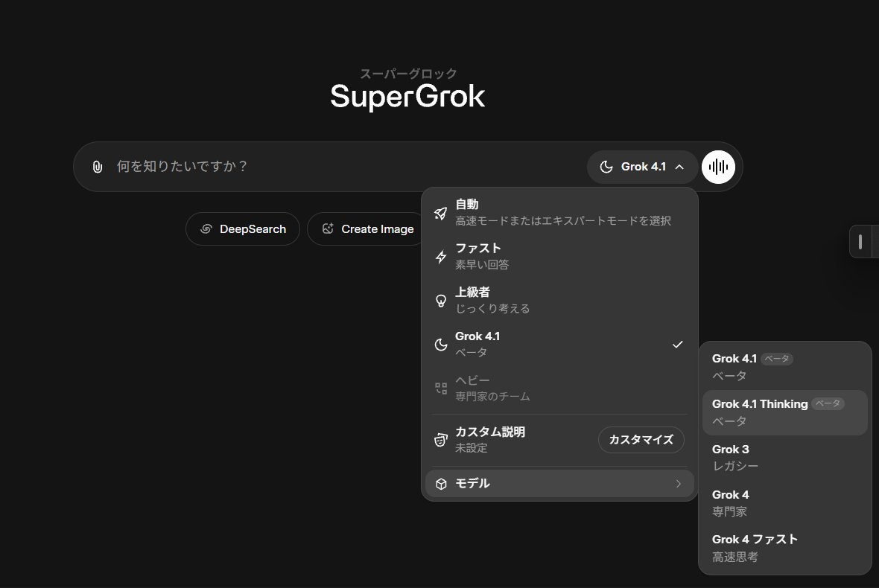Viewport: 879px width, 588px height.
Task: Click the ベータ badge beside submenu Grok 4.1
Action: pos(777,359)
